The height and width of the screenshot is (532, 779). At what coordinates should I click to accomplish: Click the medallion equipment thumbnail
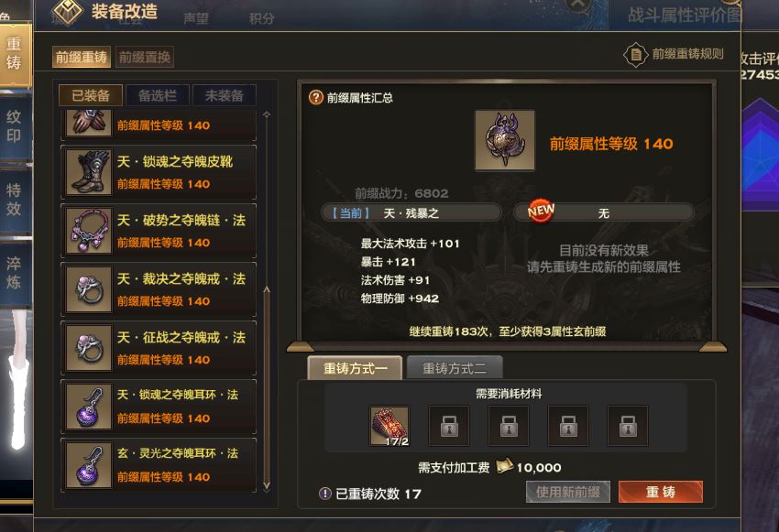[x=505, y=140]
